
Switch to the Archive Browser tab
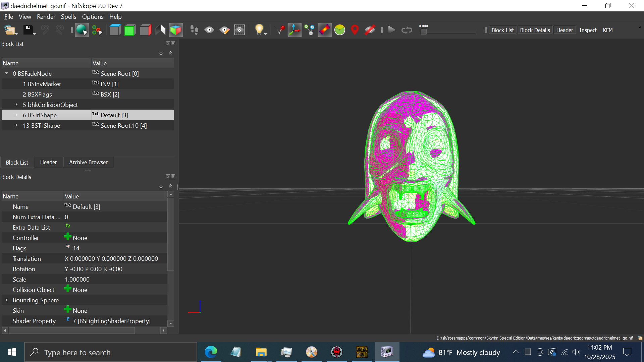(x=88, y=162)
